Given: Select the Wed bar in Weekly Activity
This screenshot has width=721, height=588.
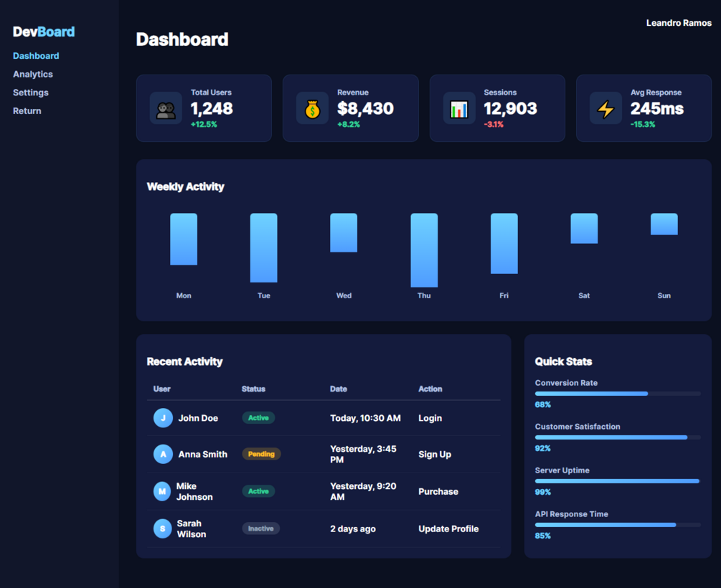Looking at the screenshot, I should click(x=344, y=232).
